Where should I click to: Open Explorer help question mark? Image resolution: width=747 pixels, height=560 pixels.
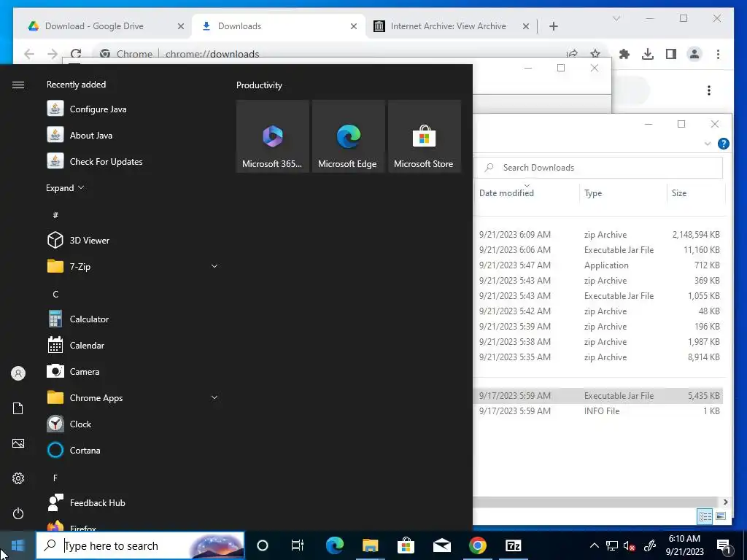723,144
